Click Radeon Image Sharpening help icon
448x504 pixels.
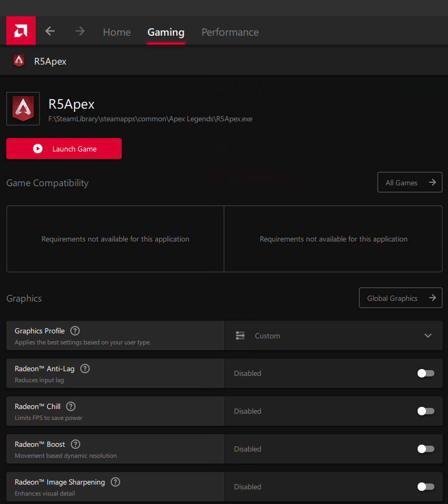[115, 482]
